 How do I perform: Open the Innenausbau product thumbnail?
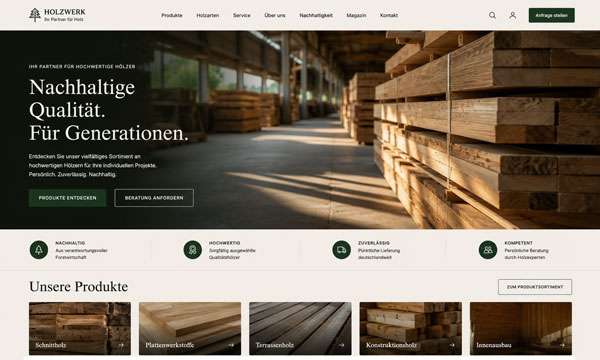521,329
